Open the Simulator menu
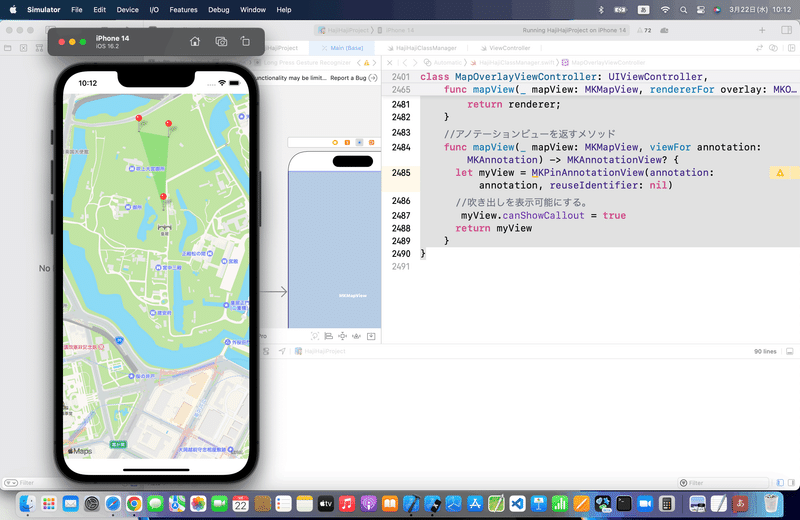Viewport: 800px width, 520px height. (x=43, y=10)
